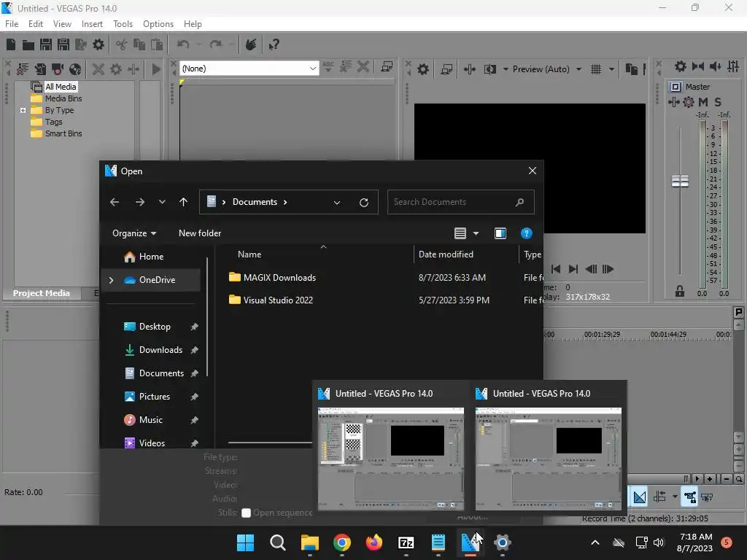The height and width of the screenshot is (560, 747).
Task: Open Master Bus audio properties gear
Action: coord(681,66)
